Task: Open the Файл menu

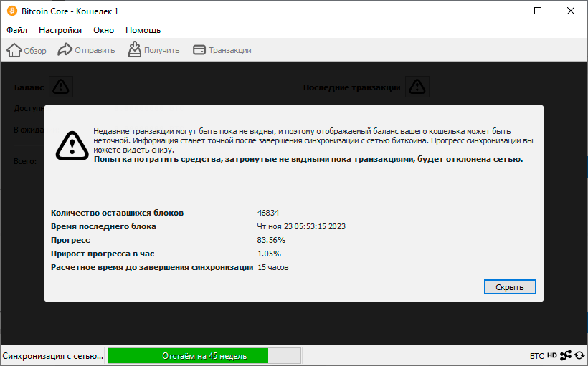Action: (x=17, y=30)
